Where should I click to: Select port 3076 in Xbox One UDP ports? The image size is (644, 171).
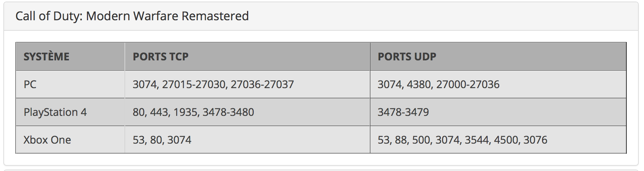pyautogui.click(x=535, y=140)
